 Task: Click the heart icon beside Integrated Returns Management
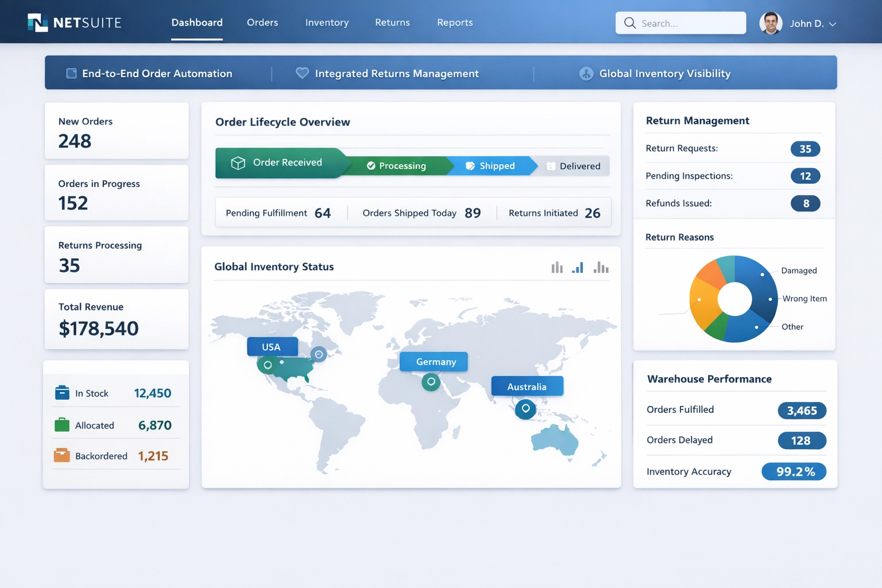coord(303,73)
